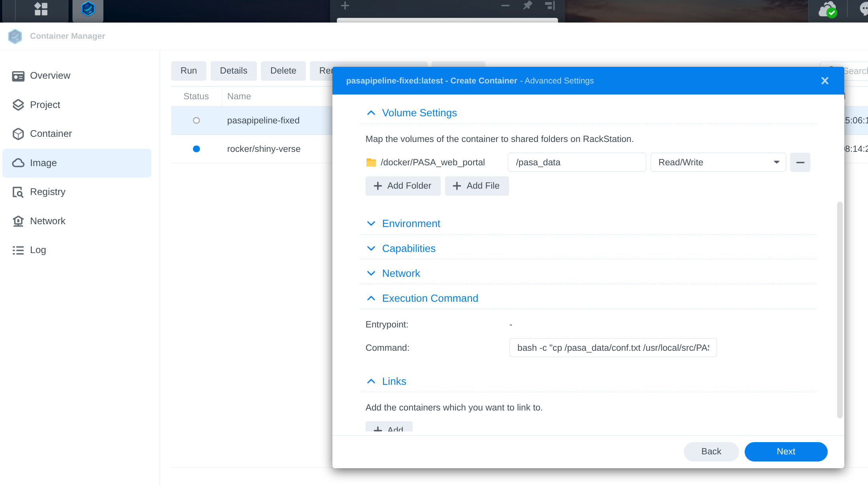
Task: Open the Network sidebar tab
Action: 47,221
